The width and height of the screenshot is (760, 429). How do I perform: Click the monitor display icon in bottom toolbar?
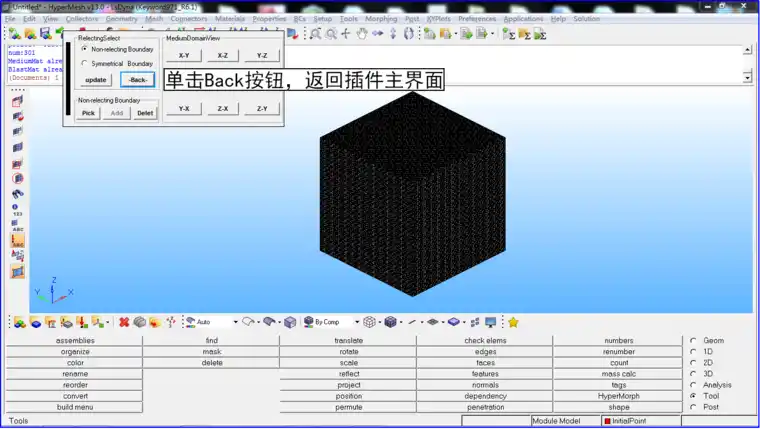[491, 322]
